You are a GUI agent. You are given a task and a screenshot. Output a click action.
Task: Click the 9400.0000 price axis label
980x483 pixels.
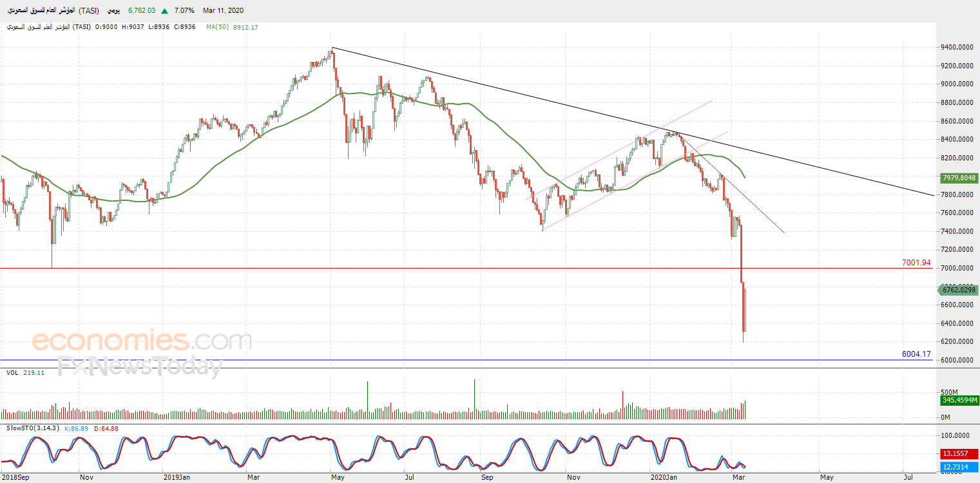click(x=957, y=48)
